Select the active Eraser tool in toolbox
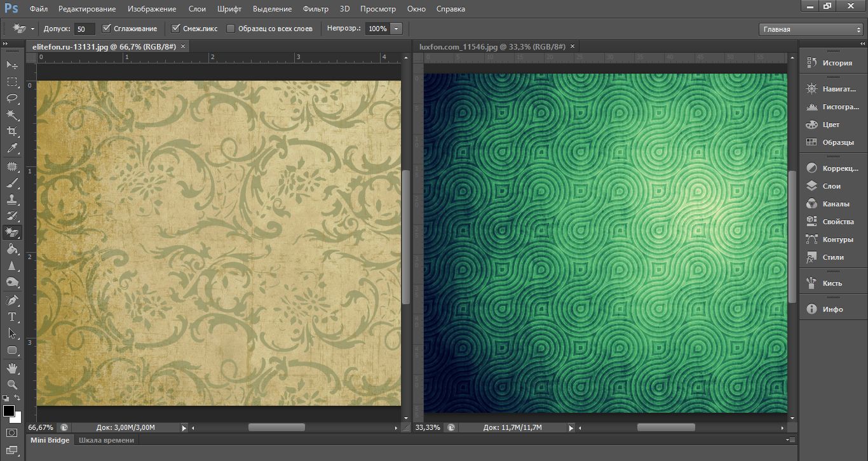Viewport: 868px width, 461px height. pyautogui.click(x=12, y=232)
